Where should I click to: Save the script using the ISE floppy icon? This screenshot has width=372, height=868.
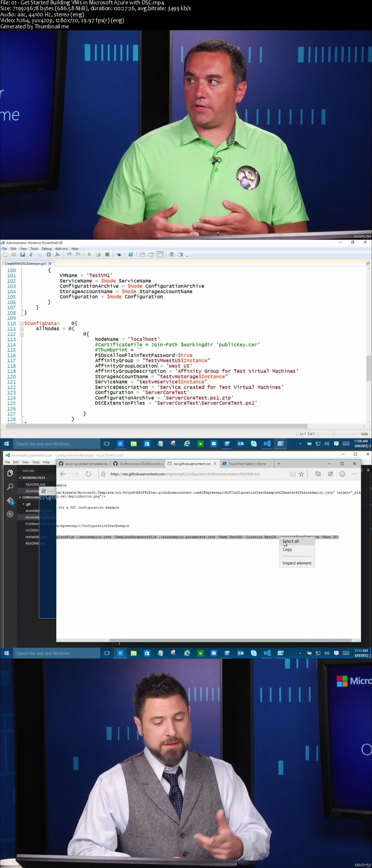(23, 255)
